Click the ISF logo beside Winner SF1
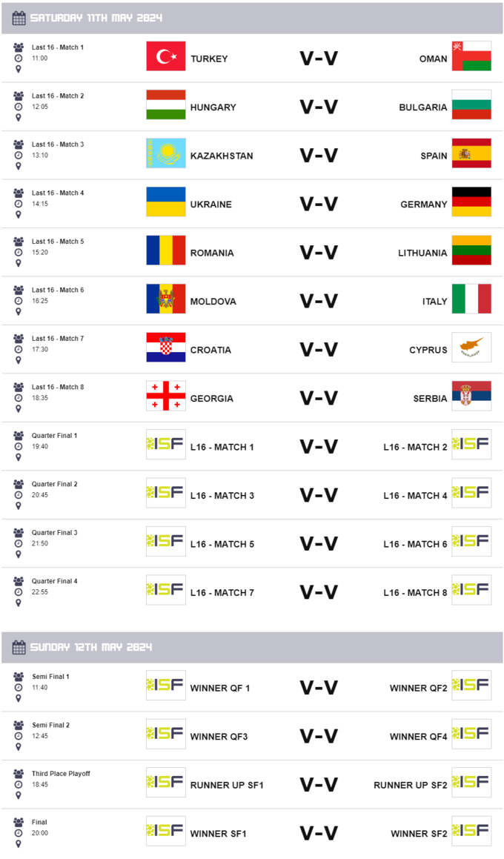The height and width of the screenshot is (859, 504). click(166, 831)
